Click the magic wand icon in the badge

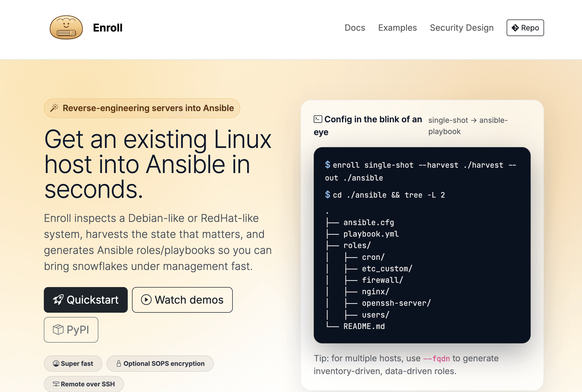click(x=55, y=108)
